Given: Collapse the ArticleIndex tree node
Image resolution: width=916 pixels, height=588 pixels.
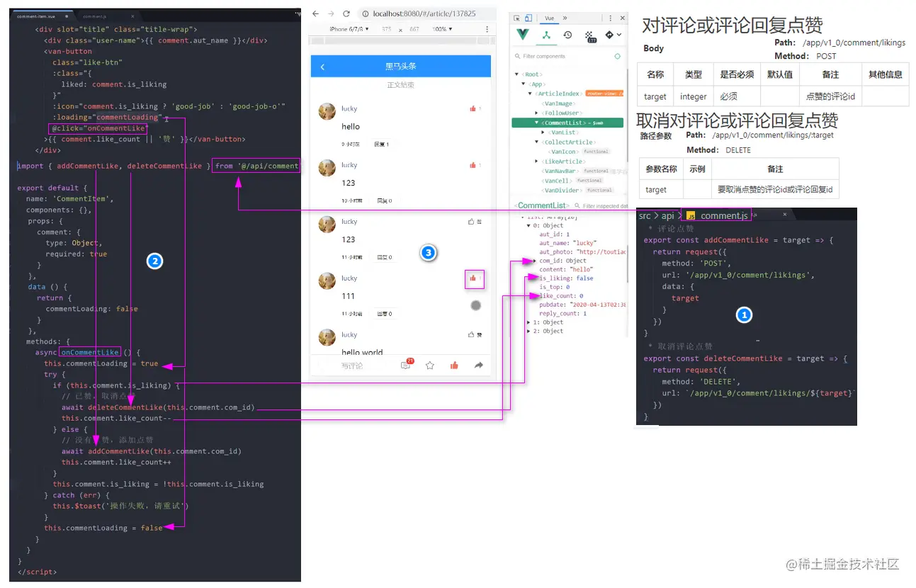Looking at the screenshot, I should (x=530, y=94).
